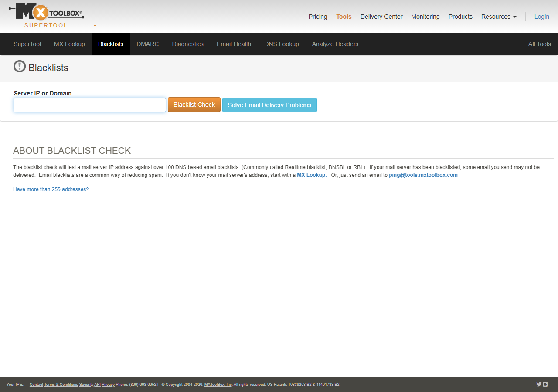The image size is (558, 392).
Task: Open Security link in footer
Action: click(x=86, y=385)
